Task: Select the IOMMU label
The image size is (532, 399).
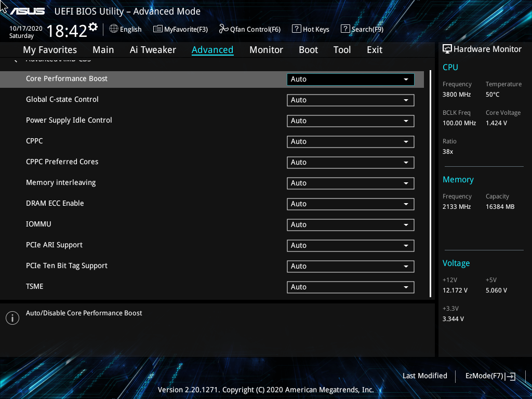Action: [x=38, y=224]
